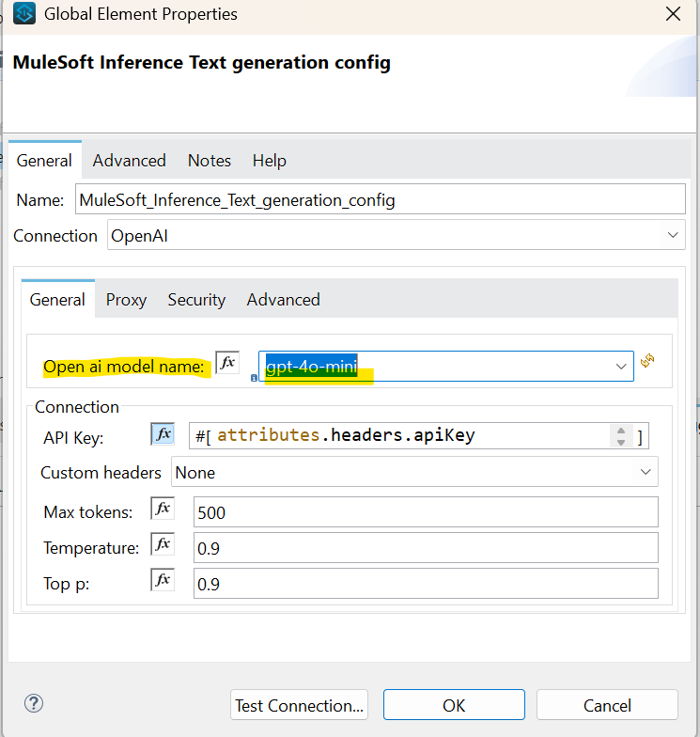Close the Global Element Properties dialog
The image size is (700, 737).
pyautogui.click(x=673, y=14)
